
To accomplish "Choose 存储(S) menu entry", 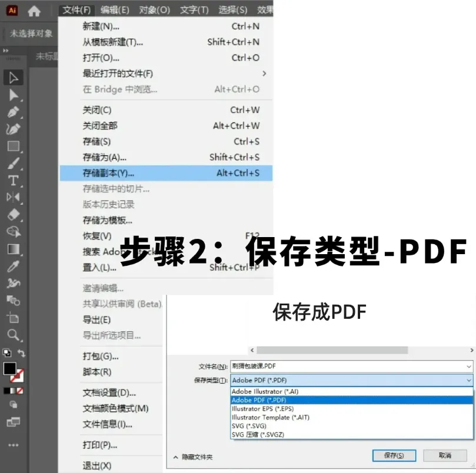I will [166, 141].
